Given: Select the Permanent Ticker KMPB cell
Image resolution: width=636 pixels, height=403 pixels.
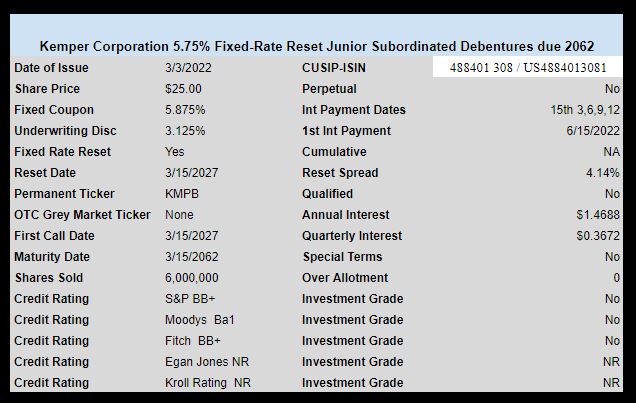Looking at the screenshot, I should [182, 194].
